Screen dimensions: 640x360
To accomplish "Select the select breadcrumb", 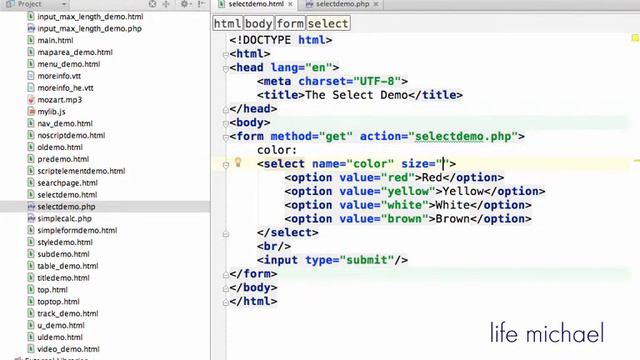I will tap(328, 23).
